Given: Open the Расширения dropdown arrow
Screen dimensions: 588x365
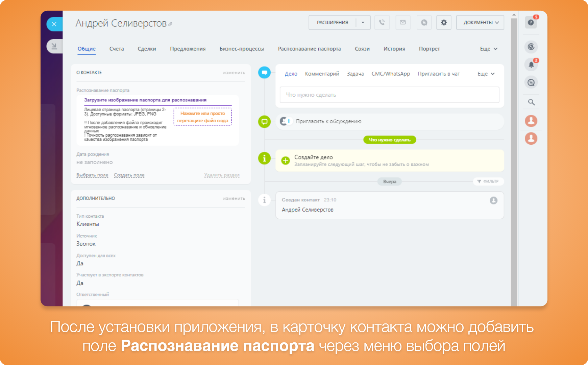Looking at the screenshot, I should [x=363, y=22].
